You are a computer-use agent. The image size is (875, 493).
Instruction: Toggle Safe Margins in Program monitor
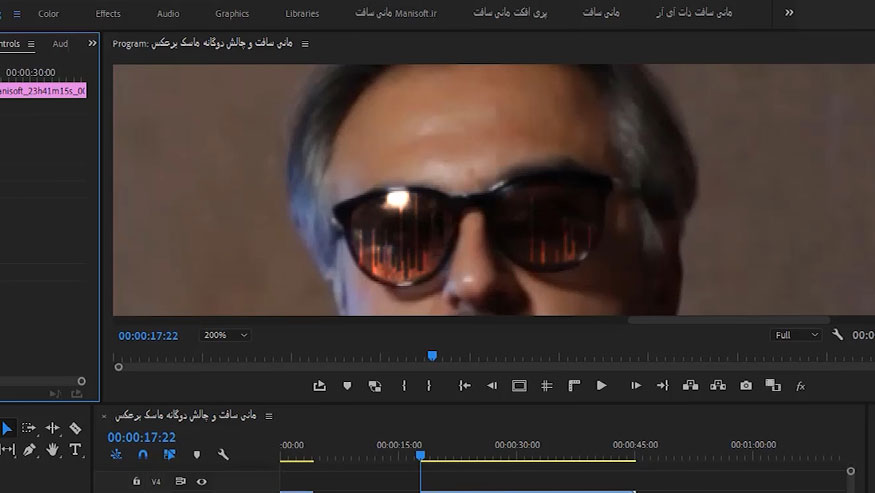[x=519, y=386]
